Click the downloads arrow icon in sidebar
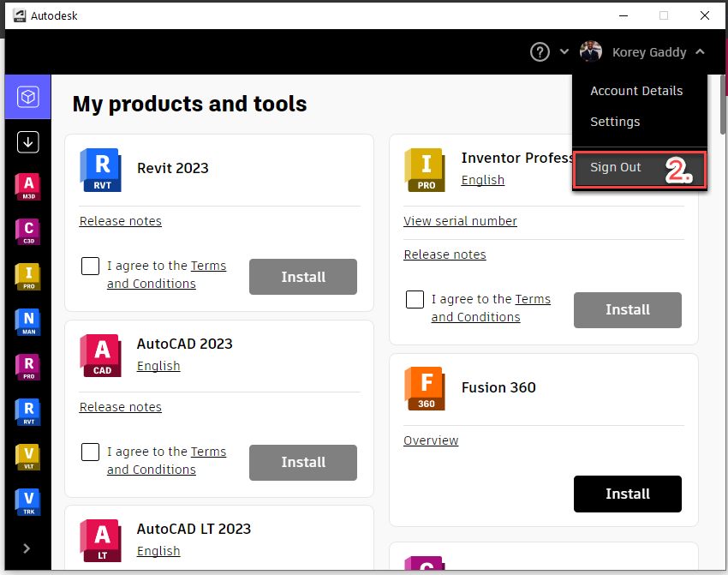 [x=27, y=141]
